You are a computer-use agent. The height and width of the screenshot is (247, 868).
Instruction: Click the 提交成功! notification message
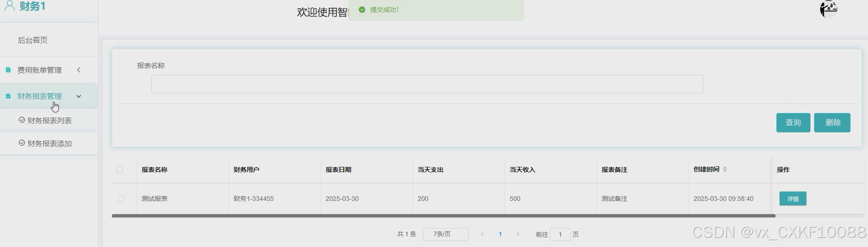click(x=385, y=10)
